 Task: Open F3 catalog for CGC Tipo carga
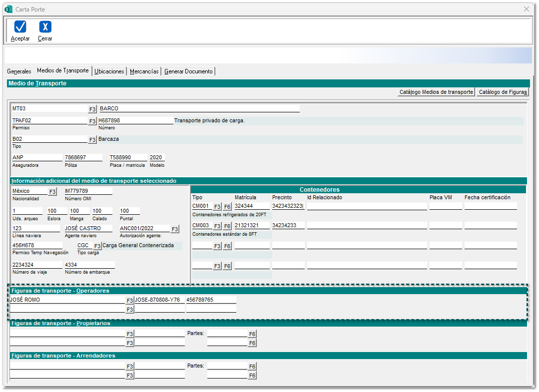[x=97, y=246]
